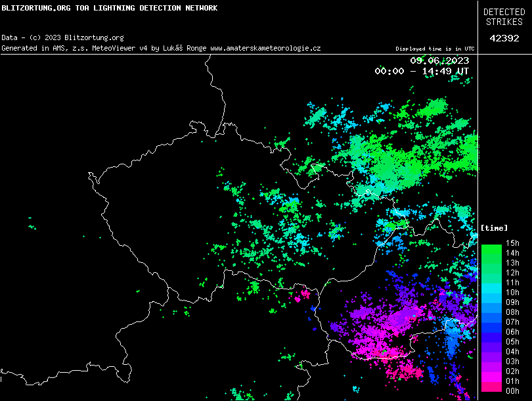Click the 'Displayed time is in UTC' note
Screen dimensions: 532x401
[435, 49]
